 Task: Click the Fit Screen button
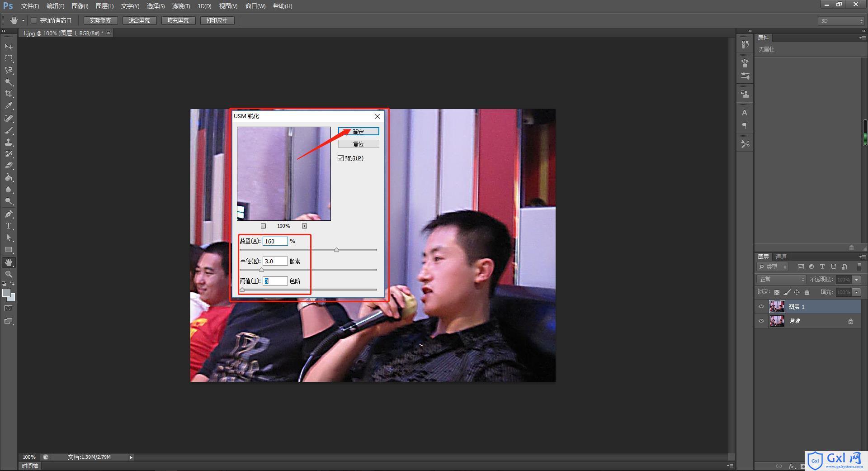point(139,20)
